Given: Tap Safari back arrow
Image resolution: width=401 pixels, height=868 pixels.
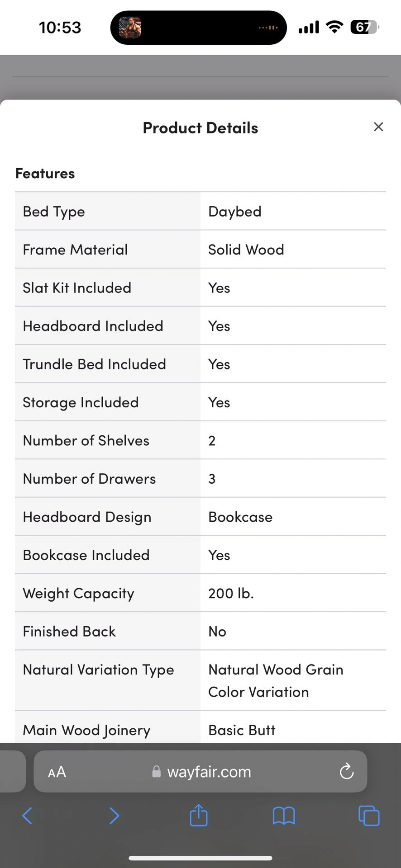Looking at the screenshot, I should click(27, 816).
